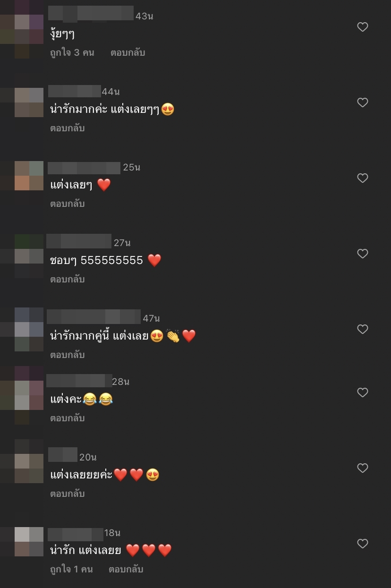
Task: View "ถูกใจ 1 คน" likes list
Action: (71, 570)
